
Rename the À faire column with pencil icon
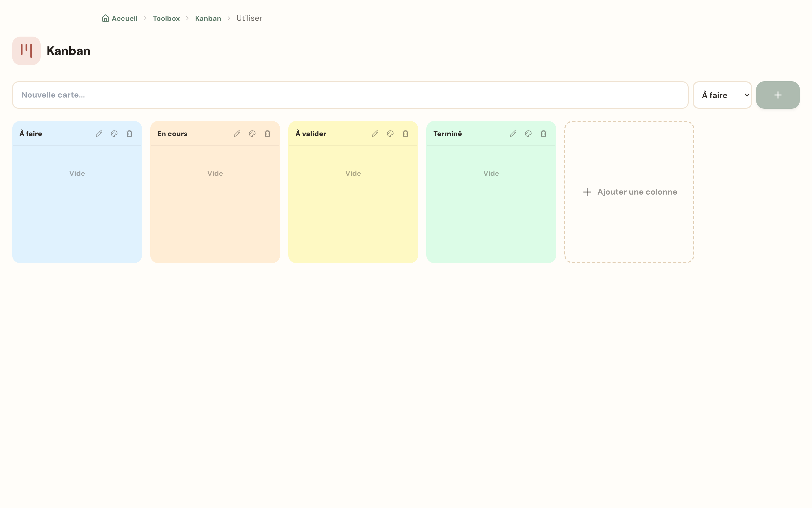(x=99, y=134)
